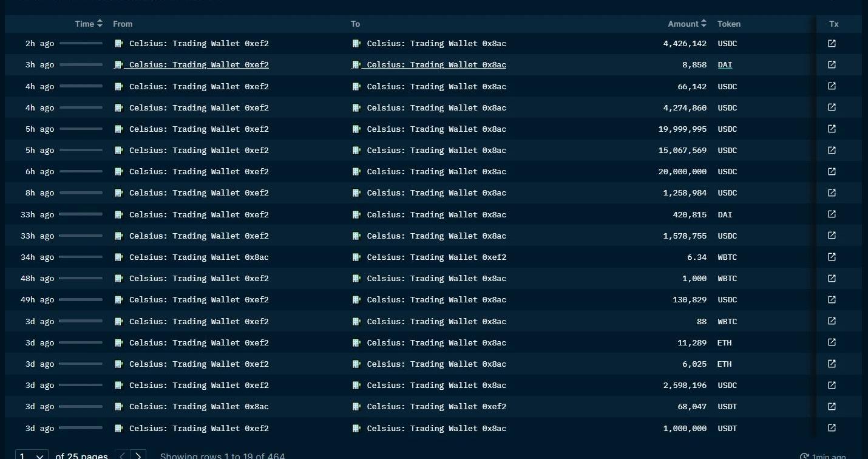868x459 pixels.
Task: Go to previous page of results
Action: tap(122, 455)
